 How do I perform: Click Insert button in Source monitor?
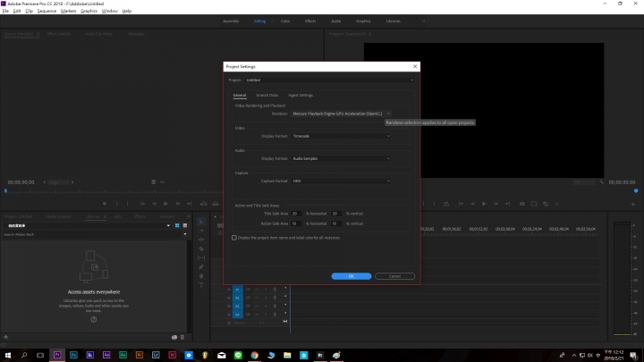203,204
